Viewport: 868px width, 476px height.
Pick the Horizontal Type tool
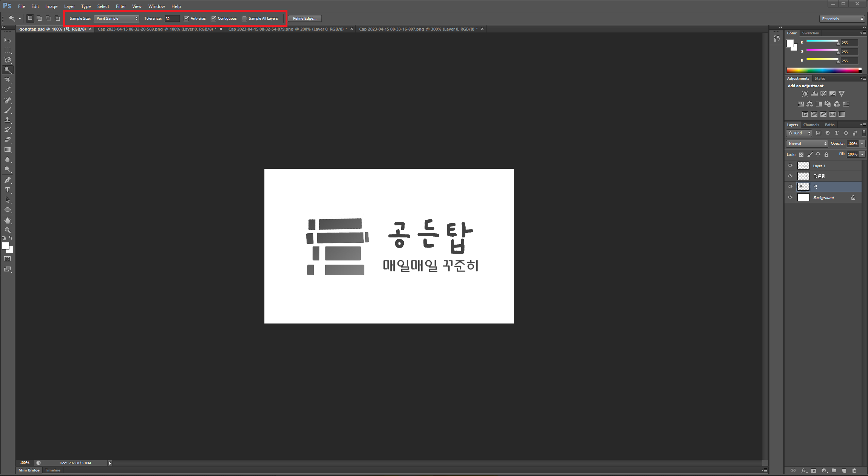(8, 189)
